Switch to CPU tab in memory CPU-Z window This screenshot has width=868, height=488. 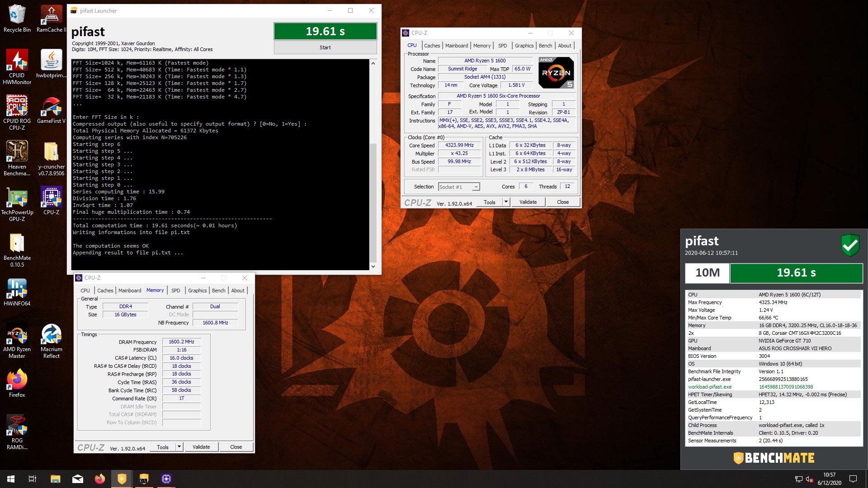point(85,291)
